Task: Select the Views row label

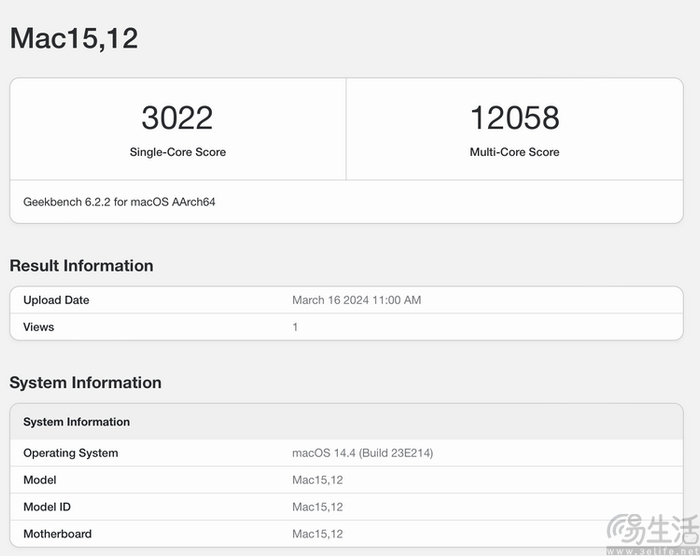Action: 39,327
